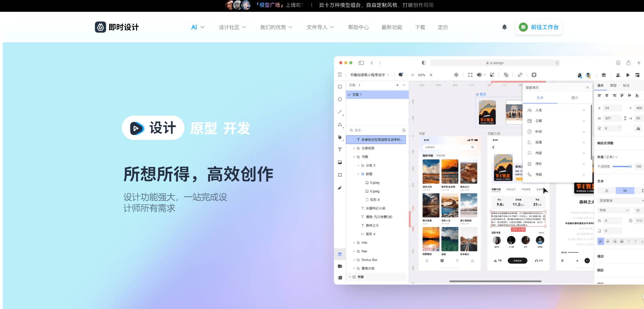The height and width of the screenshot is (309, 644).
Task: Select the Triangle tool
Action: pyautogui.click(x=340, y=124)
